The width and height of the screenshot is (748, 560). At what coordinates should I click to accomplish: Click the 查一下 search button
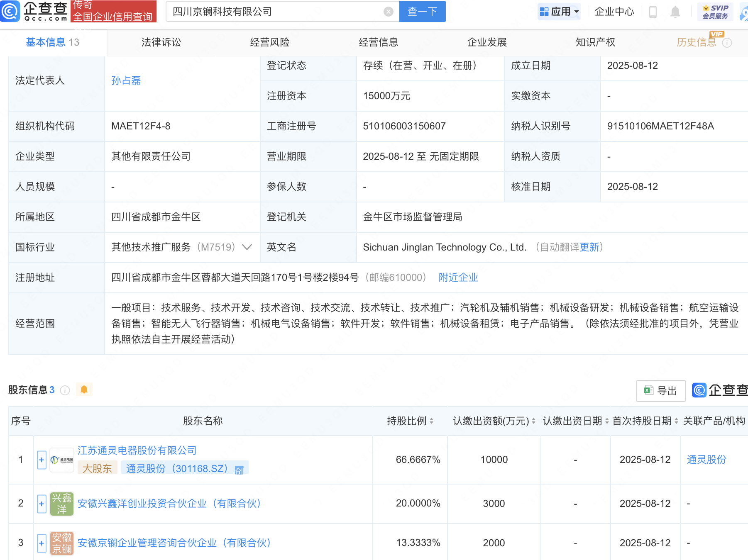tap(422, 12)
